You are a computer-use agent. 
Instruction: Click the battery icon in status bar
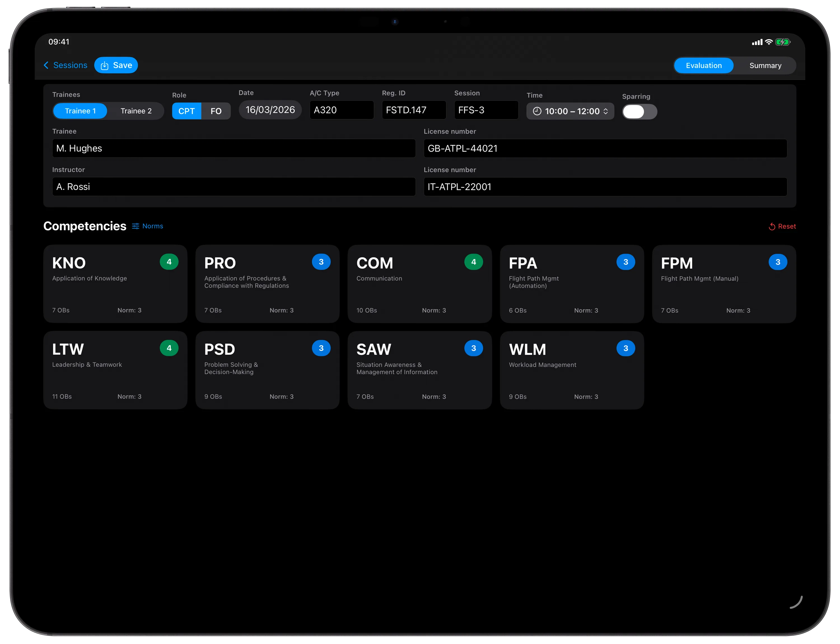pyautogui.click(x=783, y=42)
